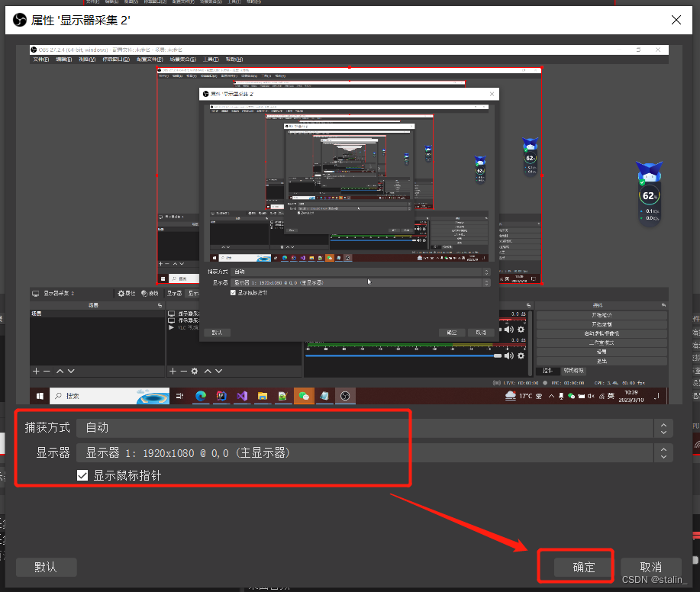The width and height of the screenshot is (700, 592).
Task: Mute desktop audio with the speaker icon
Action: coord(508,330)
